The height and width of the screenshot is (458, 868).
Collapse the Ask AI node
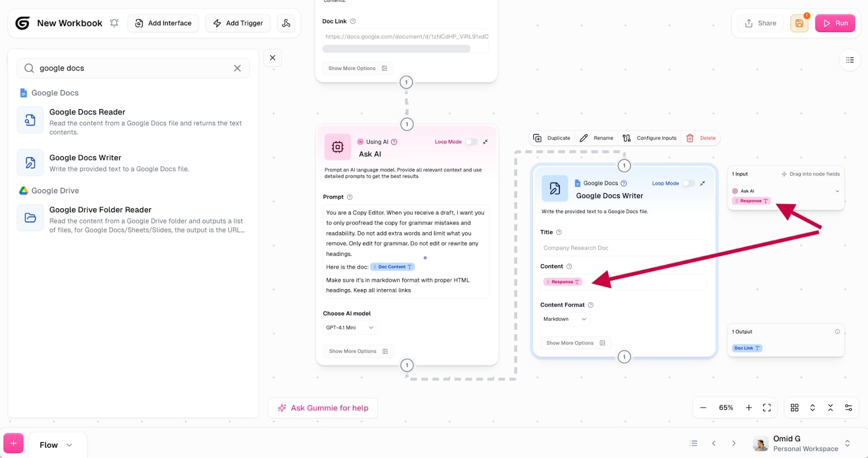click(486, 142)
